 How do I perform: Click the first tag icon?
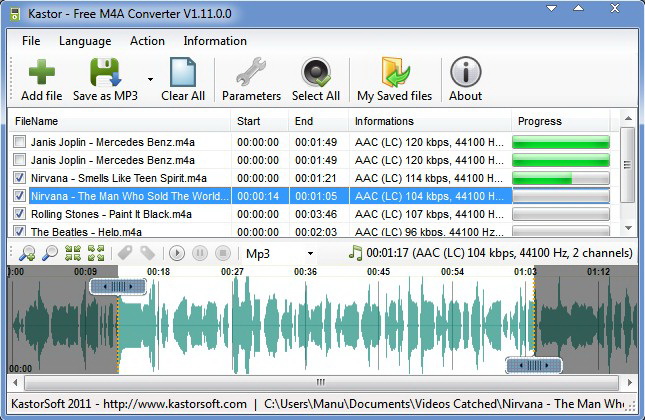(125, 253)
